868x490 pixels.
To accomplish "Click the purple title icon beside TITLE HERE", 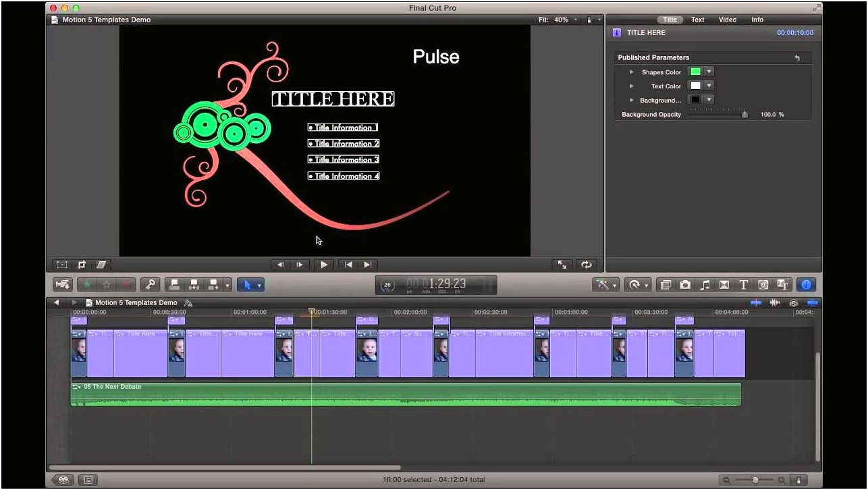I will pos(617,32).
